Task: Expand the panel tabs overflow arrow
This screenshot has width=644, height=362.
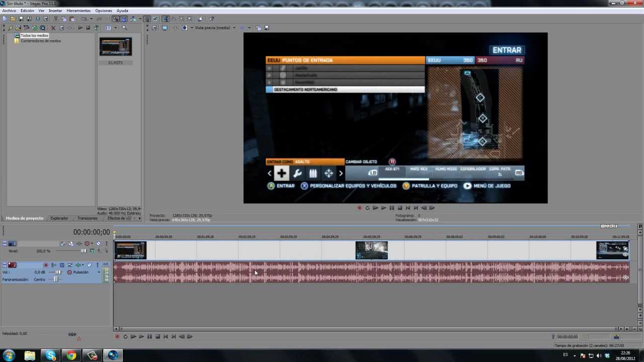Action: 139,218
